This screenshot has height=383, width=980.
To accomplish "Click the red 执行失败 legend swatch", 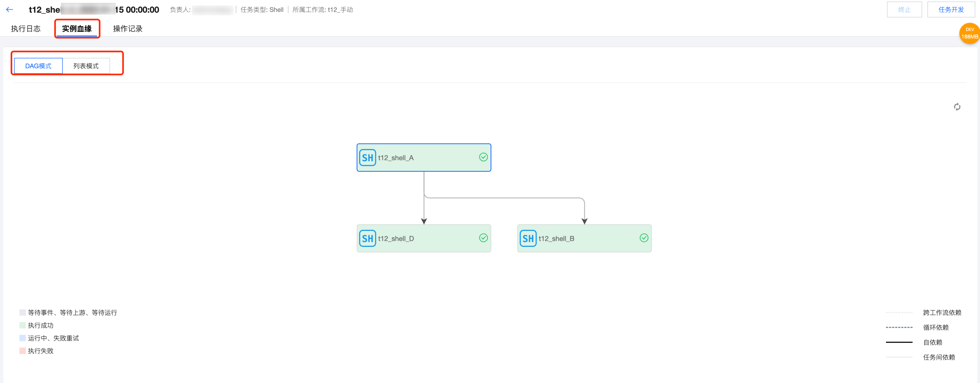I will pyautogui.click(x=23, y=351).
